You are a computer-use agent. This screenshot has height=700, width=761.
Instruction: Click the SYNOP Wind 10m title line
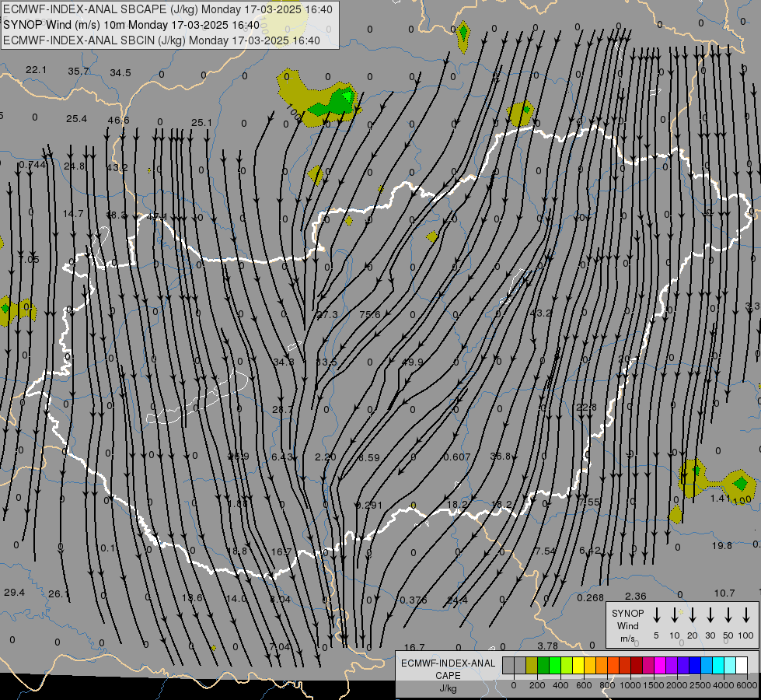(x=131, y=25)
